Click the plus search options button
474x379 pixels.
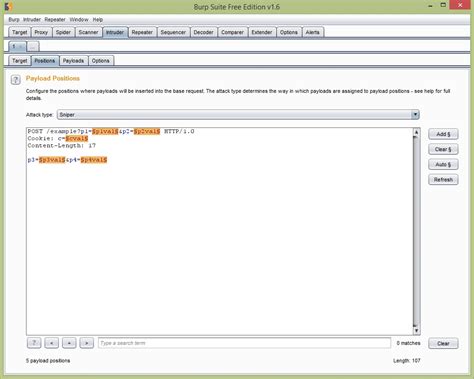[x=69, y=343]
